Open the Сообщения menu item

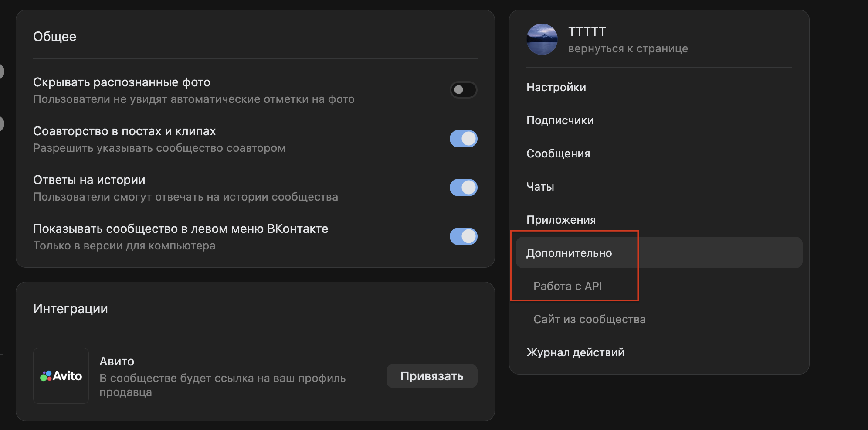point(558,154)
